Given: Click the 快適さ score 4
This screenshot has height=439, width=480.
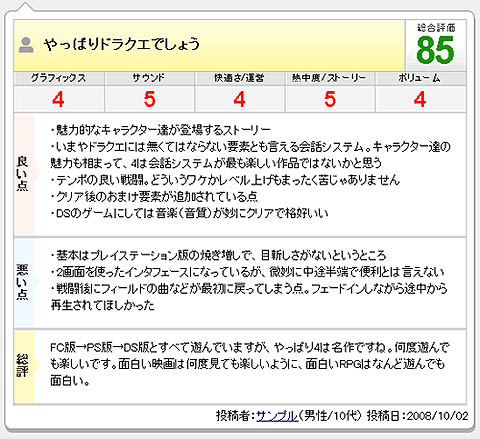Looking at the screenshot, I should coord(239,99).
